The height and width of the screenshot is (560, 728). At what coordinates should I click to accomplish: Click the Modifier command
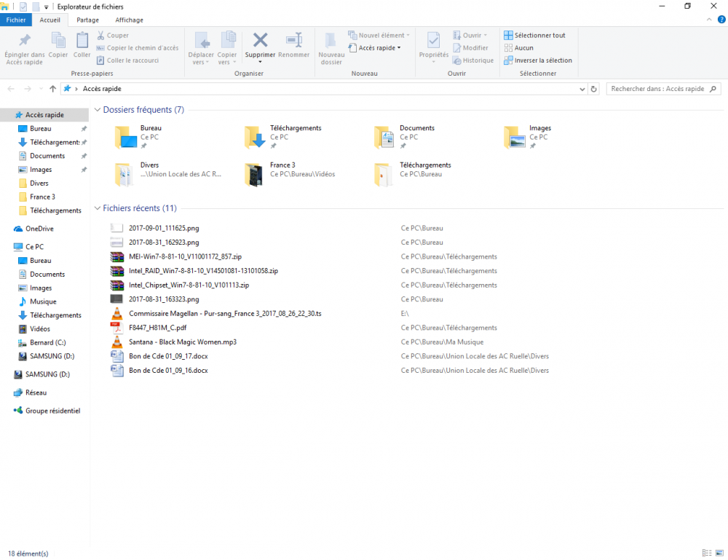click(x=470, y=48)
